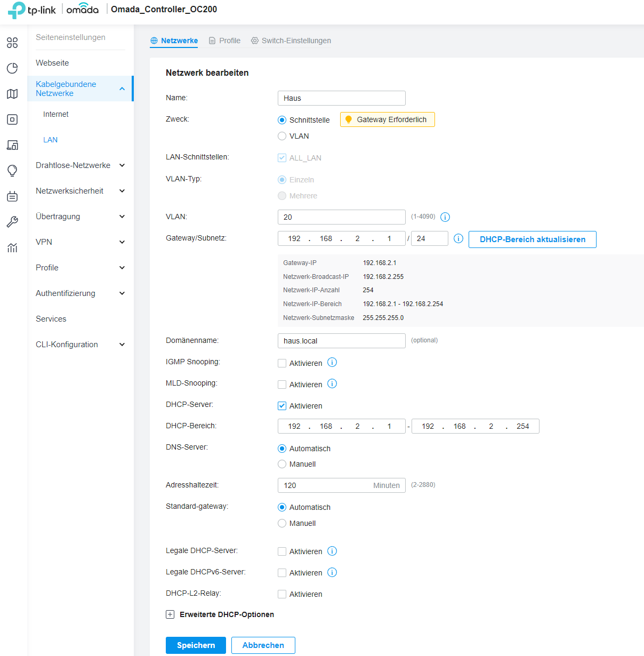
Task: Click the info icon next to VLAN range
Action: 445,217
